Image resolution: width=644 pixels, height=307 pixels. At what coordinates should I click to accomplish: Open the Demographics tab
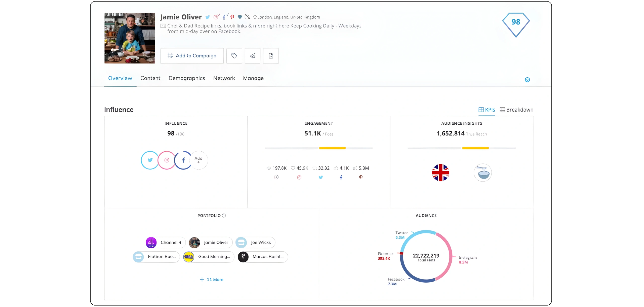tap(187, 78)
